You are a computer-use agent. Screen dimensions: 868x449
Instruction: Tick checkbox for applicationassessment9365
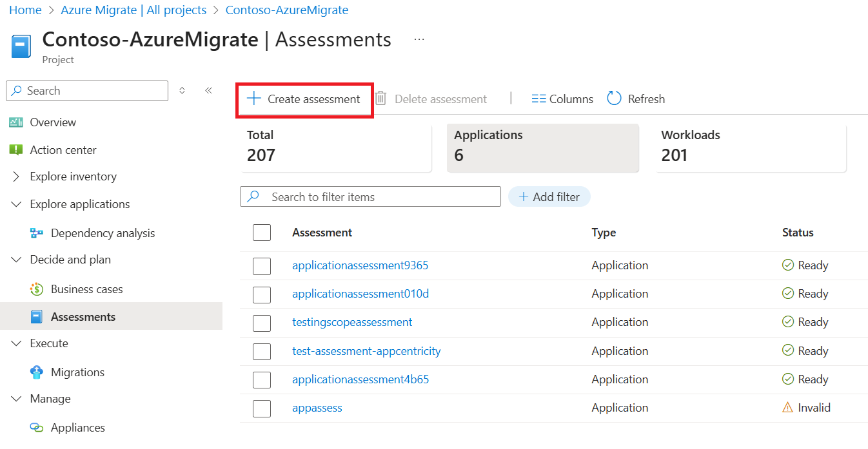(262, 265)
